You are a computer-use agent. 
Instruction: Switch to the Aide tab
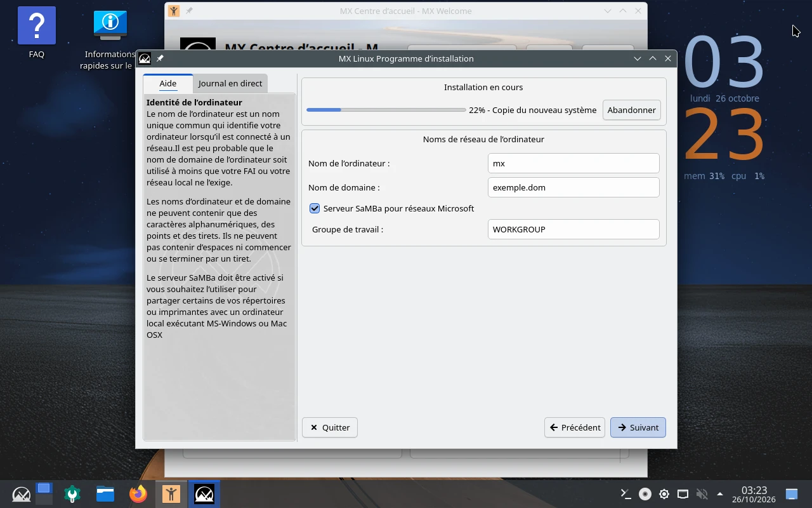pos(168,83)
